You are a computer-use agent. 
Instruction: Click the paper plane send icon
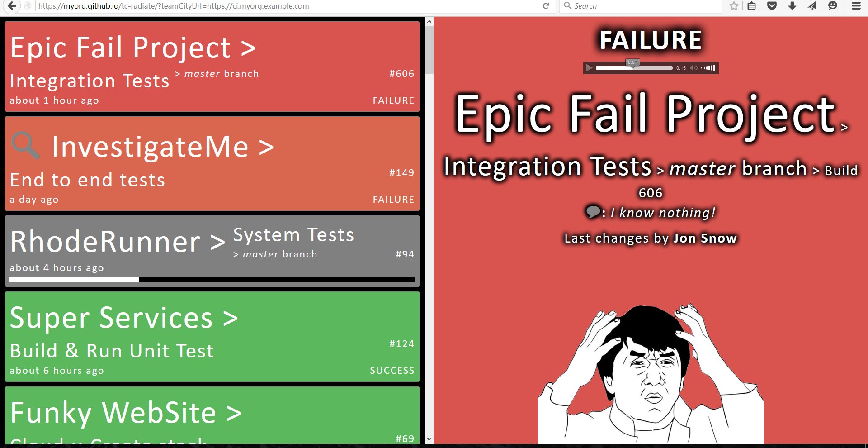click(x=812, y=6)
